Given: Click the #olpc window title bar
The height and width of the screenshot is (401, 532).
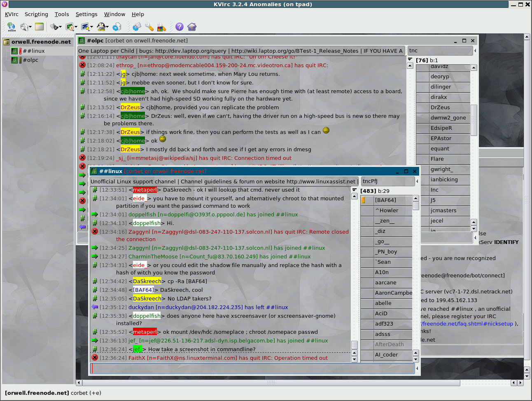Looking at the screenshot, I should click(277, 40).
